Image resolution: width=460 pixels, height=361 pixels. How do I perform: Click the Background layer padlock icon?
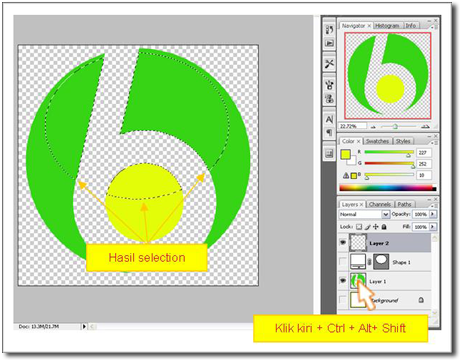(421, 300)
